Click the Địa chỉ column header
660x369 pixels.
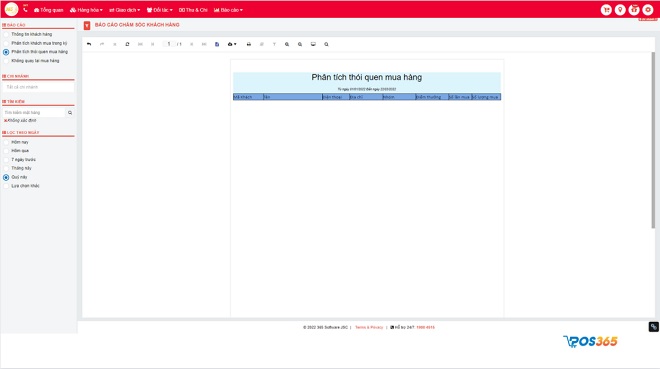click(366, 97)
